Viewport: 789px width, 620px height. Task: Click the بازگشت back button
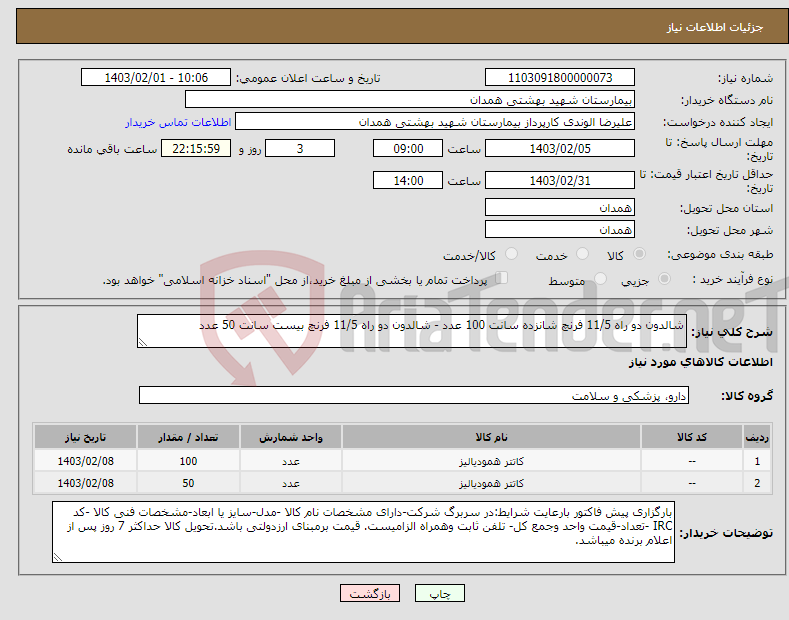click(x=370, y=593)
